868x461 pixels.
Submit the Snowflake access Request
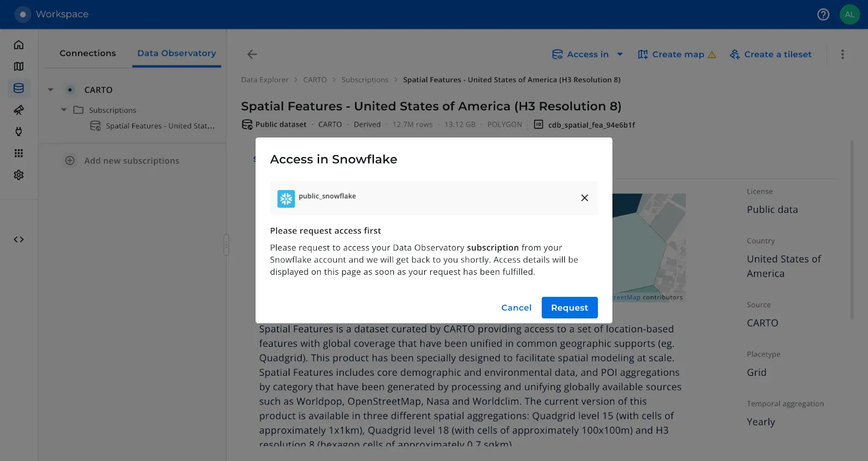tap(569, 307)
